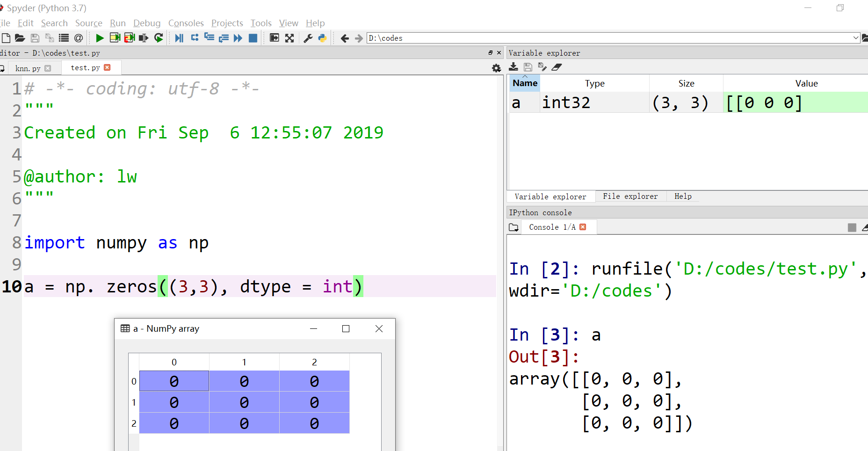Save data icon in Variable explorer
This screenshot has width=868, height=451.
pos(528,67)
